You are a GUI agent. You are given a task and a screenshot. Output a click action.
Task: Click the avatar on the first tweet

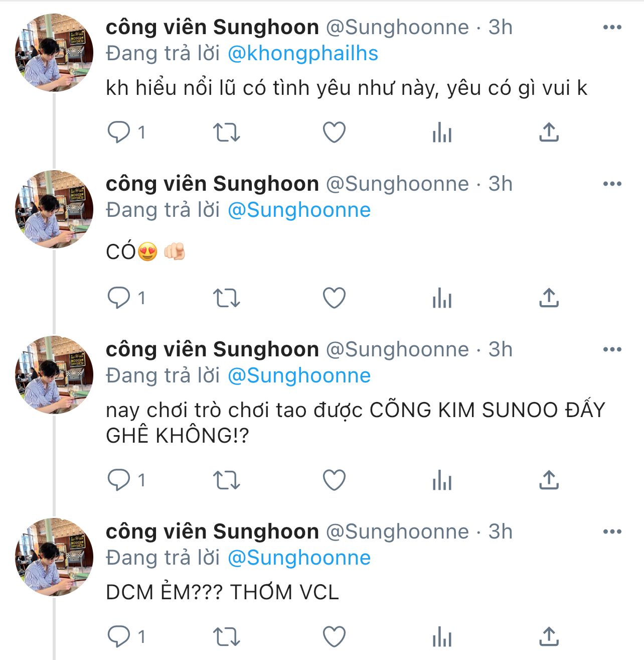click(x=54, y=53)
